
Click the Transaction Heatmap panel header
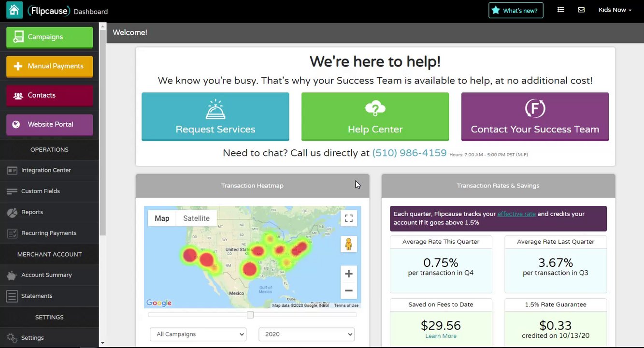252,186
